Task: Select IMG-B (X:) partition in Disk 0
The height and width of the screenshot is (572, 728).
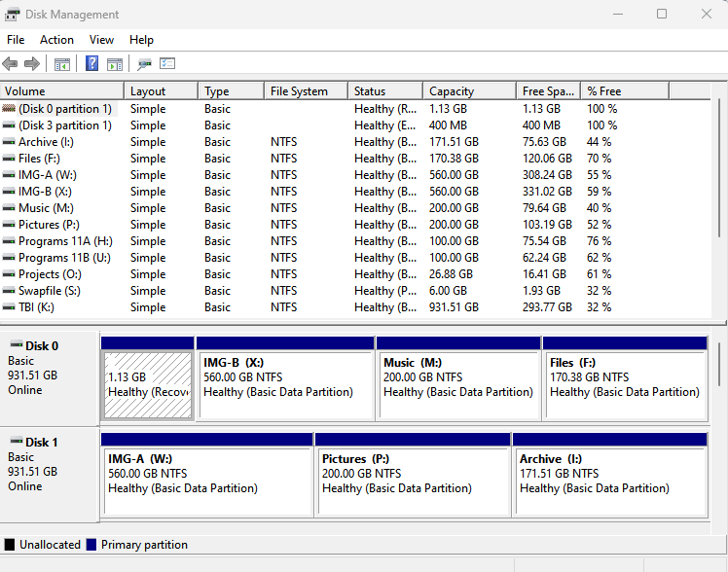Action: click(285, 385)
